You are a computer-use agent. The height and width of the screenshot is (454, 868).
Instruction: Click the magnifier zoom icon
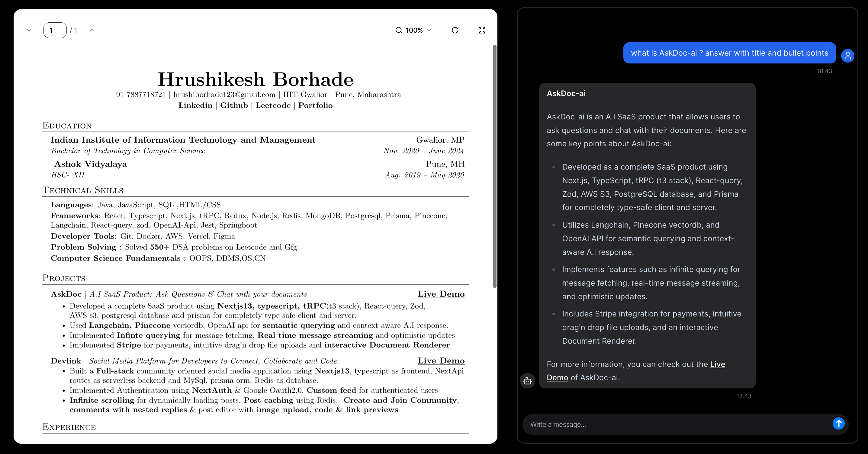[x=399, y=30]
